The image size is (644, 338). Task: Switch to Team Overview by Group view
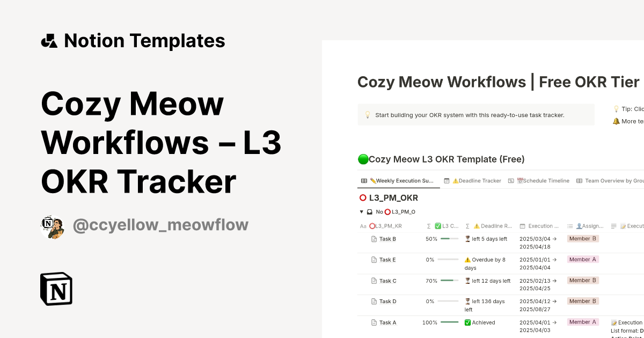pos(612,181)
